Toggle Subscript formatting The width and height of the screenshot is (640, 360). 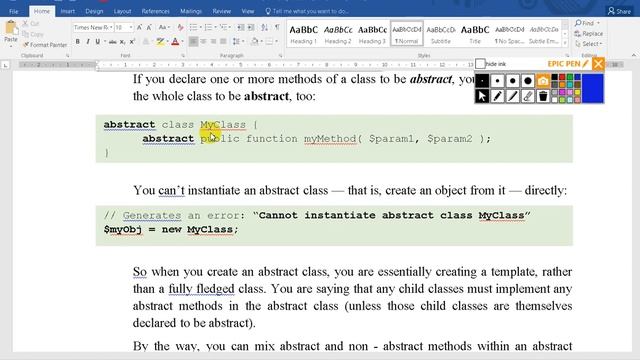point(122,42)
